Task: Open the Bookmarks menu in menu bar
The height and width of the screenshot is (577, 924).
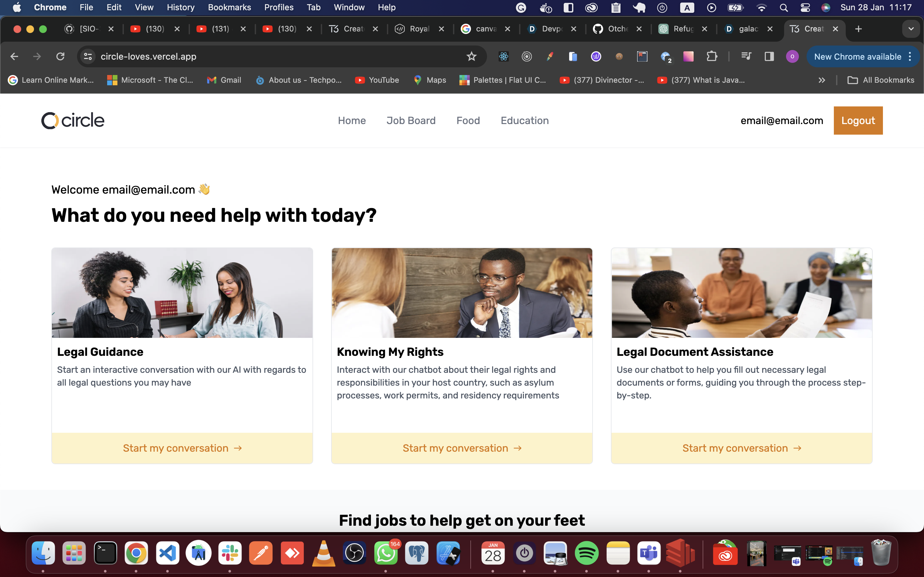Action: [x=229, y=8]
